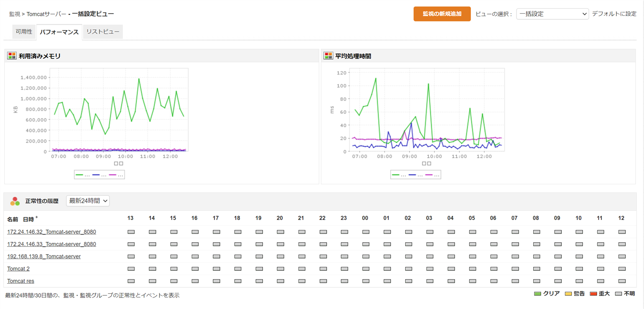Click the 平均処理時間 line chart
644x309 pixels.
(x=426, y=110)
